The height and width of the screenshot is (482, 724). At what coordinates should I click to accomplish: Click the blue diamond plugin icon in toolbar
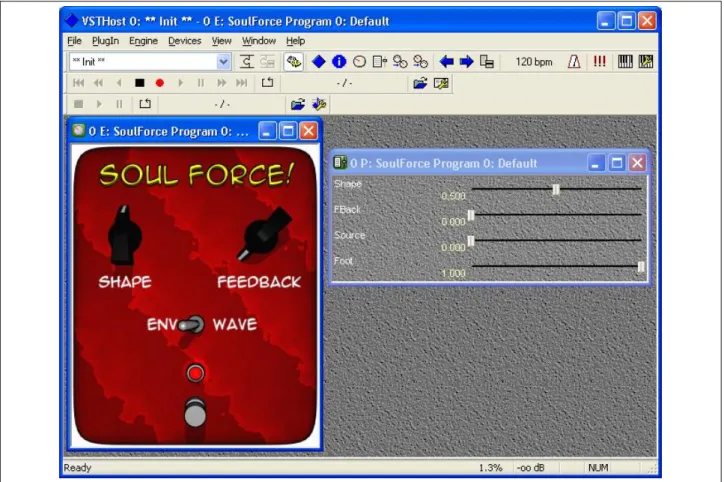[319, 61]
